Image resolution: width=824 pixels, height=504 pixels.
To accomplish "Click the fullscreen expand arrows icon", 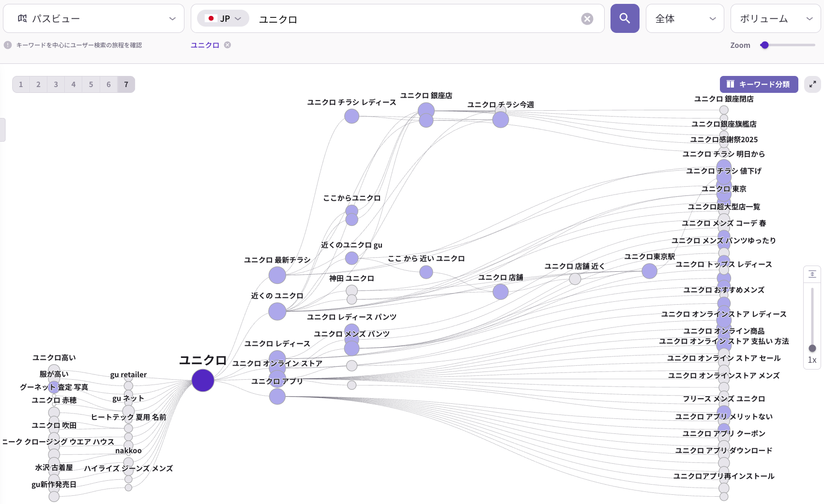I will pyautogui.click(x=812, y=84).
